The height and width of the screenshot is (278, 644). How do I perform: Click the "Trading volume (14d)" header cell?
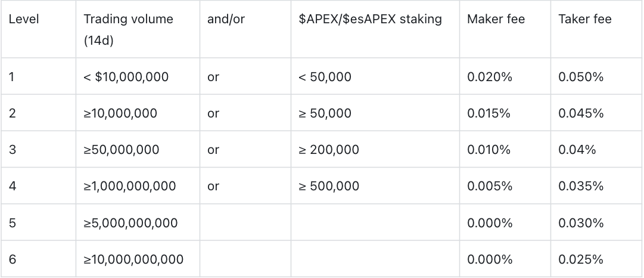pyautogui.click(x=128, y=29)
